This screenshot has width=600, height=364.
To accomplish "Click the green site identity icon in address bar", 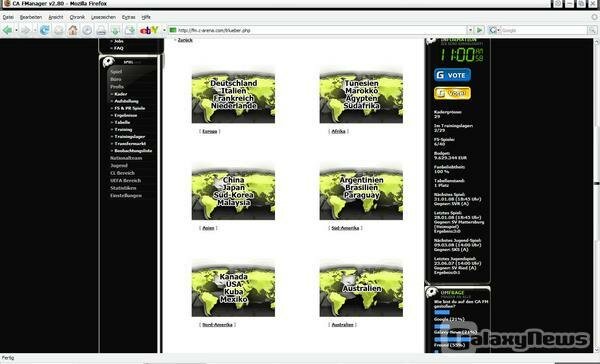I will [173, 30].
